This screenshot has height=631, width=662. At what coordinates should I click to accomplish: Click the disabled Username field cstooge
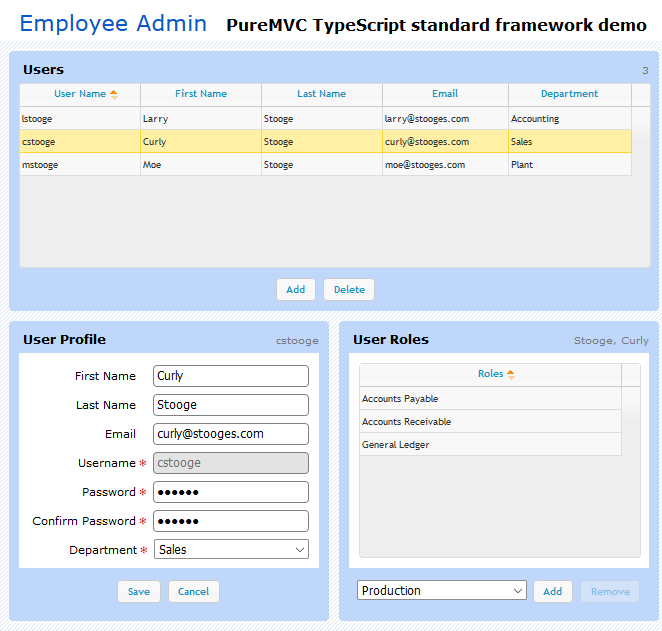(231, 463)
